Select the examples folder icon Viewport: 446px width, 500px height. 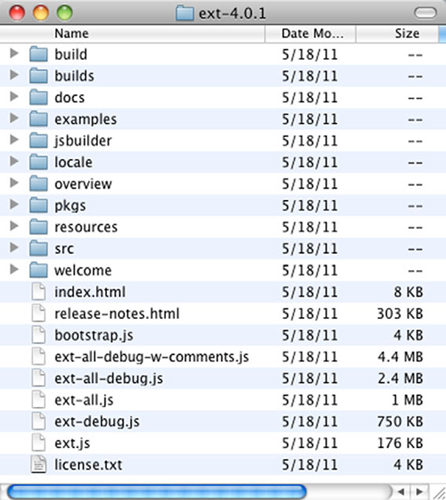coord(38,119)
